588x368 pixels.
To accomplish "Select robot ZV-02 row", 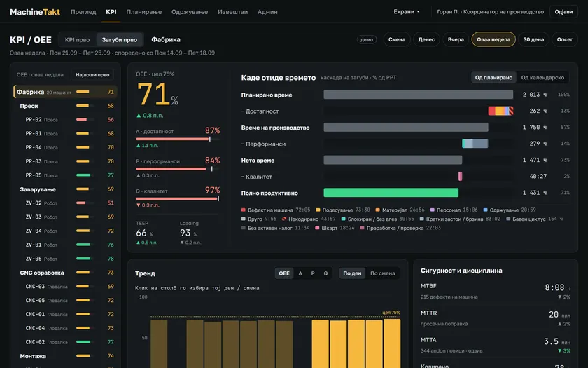I will [65, 203].
